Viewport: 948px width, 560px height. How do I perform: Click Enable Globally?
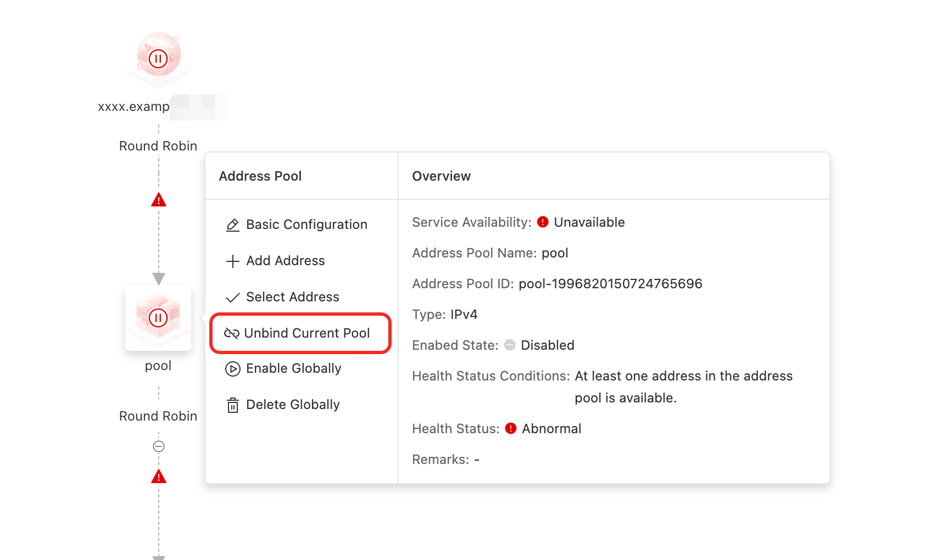click(293, 368)
